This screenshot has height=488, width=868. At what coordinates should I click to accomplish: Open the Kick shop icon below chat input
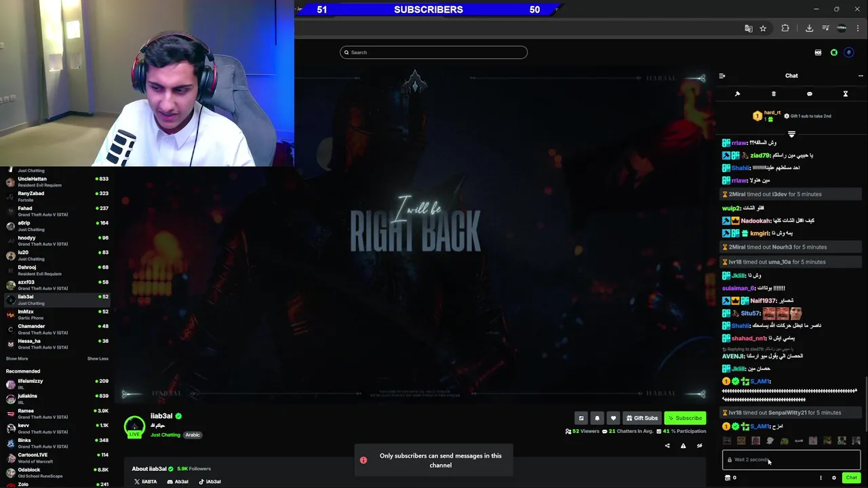click(x=728, y=478)
